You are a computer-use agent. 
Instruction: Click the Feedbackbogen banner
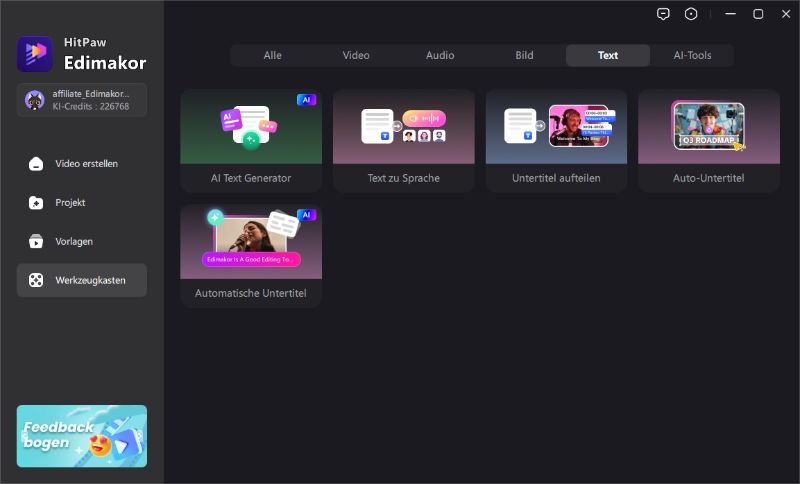click(x=82, y=436)
